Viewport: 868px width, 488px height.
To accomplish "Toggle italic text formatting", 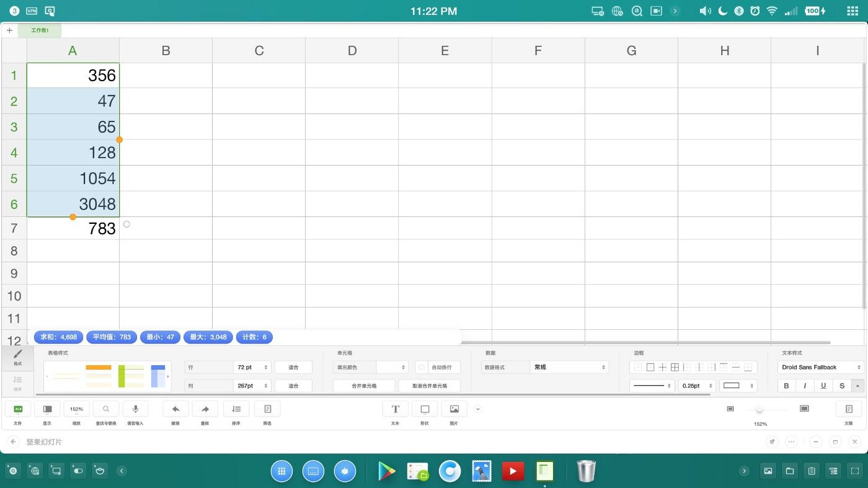I will pyautogui.click(x=805, y=386).
